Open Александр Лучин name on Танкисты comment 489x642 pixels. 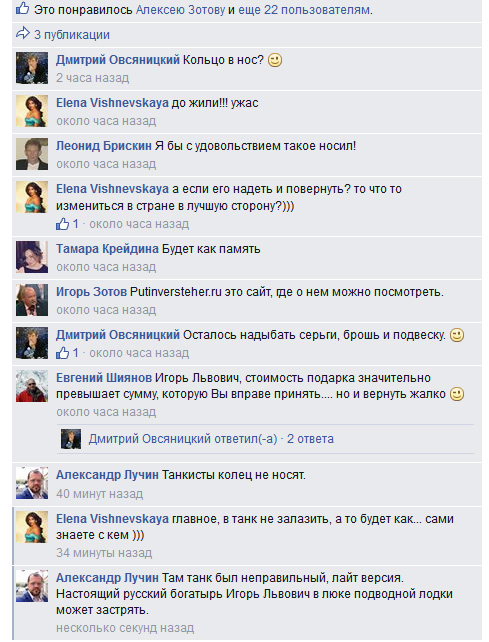tap(107, 475)
